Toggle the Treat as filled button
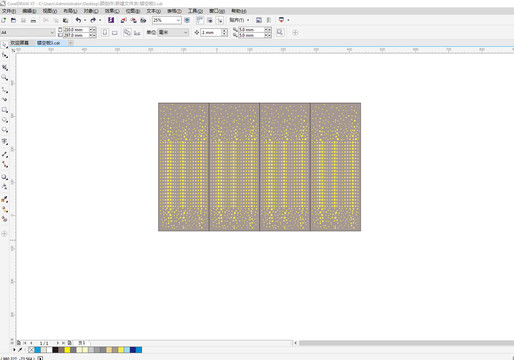Screen dimensions: 514x360 (280, 32)
